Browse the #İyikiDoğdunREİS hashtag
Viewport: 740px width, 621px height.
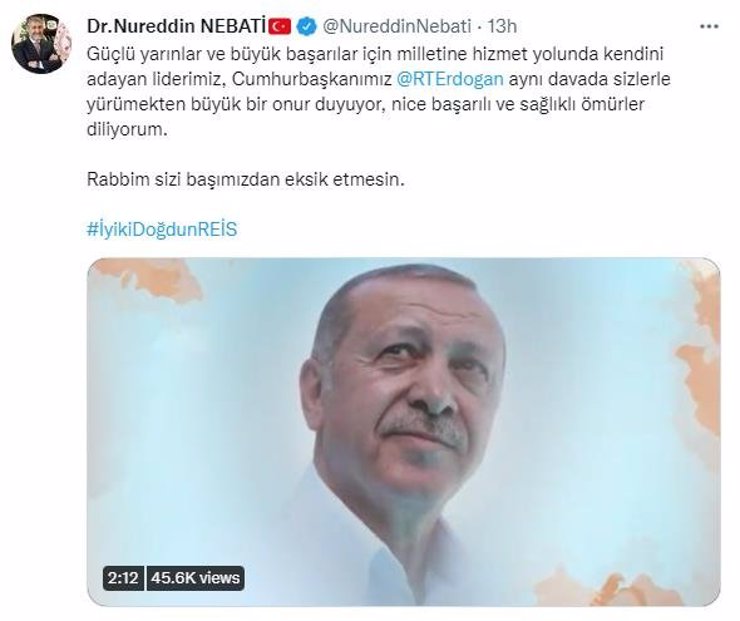pyautogui.click(x=162, y=230)
